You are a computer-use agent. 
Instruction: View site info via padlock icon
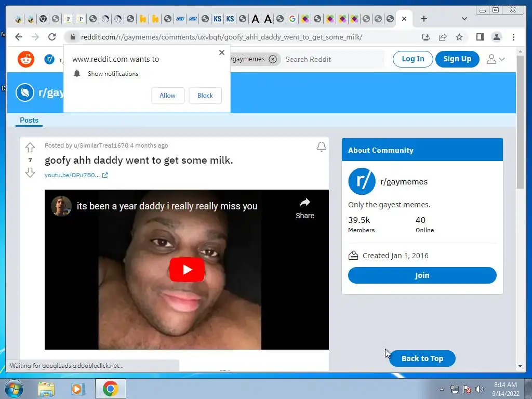coord(72,37)
